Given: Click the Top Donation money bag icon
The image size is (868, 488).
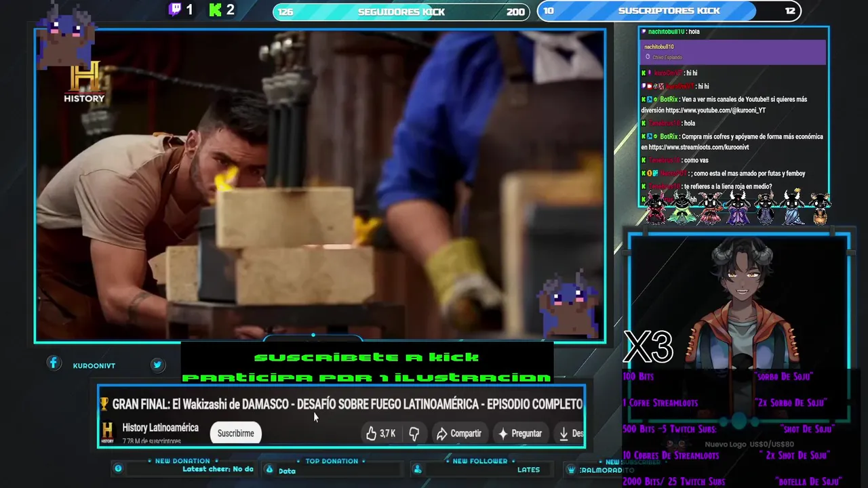Looking at the screenshot, I should click(x=269, y=469).
